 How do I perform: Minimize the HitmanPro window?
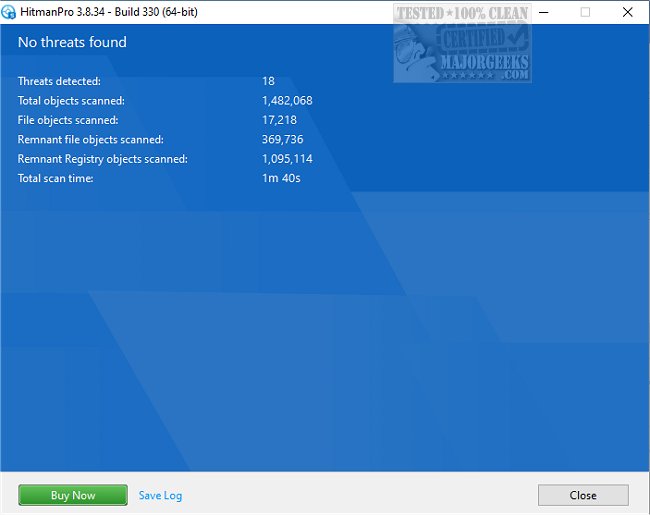(544, 12)
